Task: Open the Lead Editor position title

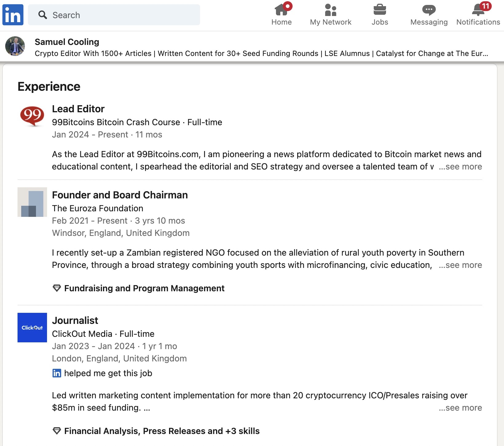Action: pos(78,109)
